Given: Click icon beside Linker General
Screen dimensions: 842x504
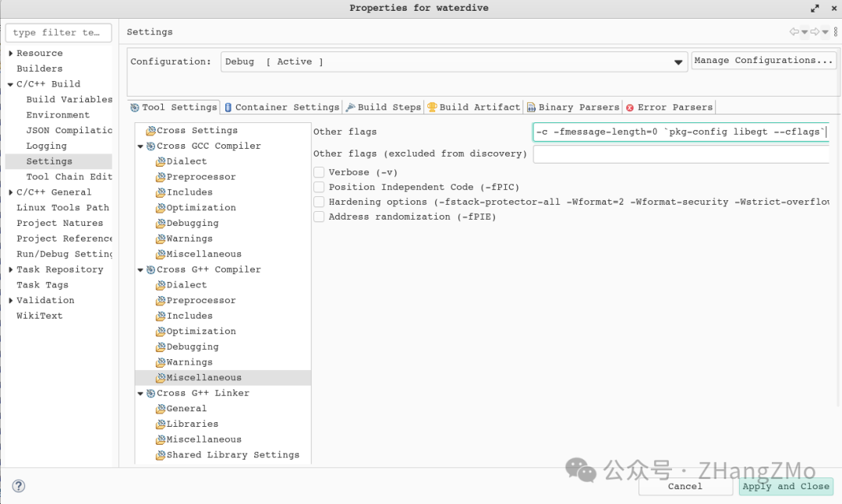Looking at the screenshot, I should (161, 408).
